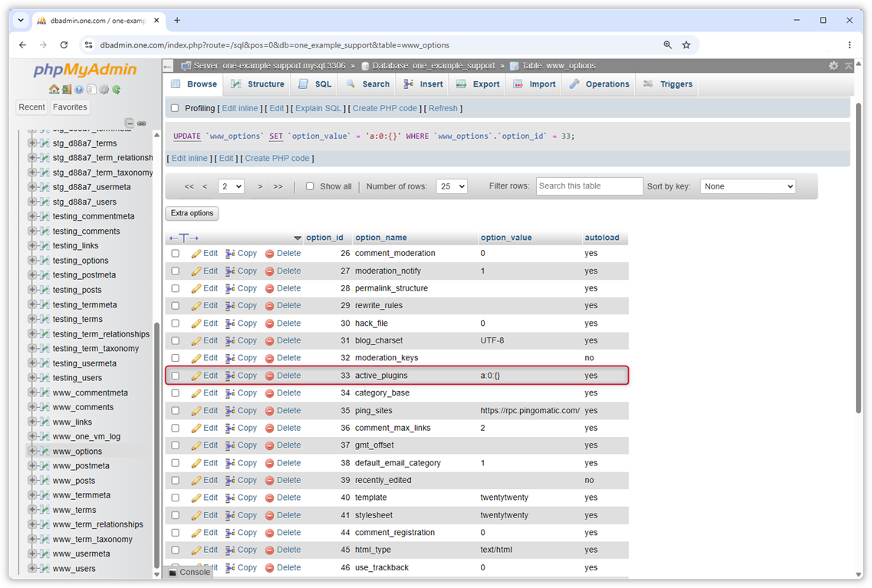Open the browser three-dot menu
The image size is (872, 588).
(849, 45)
